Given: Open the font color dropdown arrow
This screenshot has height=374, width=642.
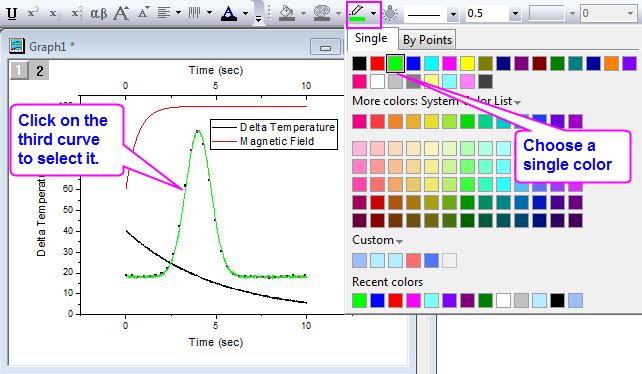Looking at the screenshot, I should pyautogui.click(x=245, y=14).
